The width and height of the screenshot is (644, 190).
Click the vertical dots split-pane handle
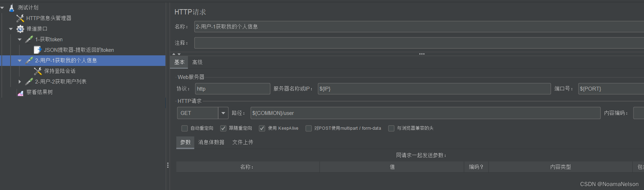(x=168, y=165)
